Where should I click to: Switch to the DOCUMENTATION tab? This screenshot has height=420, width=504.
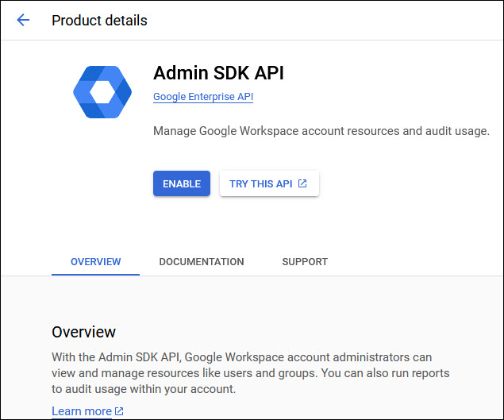point(201,261)
